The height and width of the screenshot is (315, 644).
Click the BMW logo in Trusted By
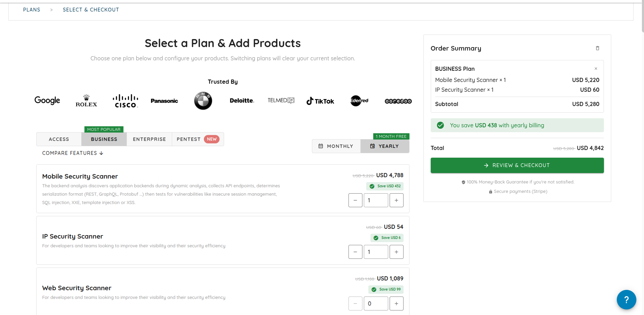coord(203,101)
